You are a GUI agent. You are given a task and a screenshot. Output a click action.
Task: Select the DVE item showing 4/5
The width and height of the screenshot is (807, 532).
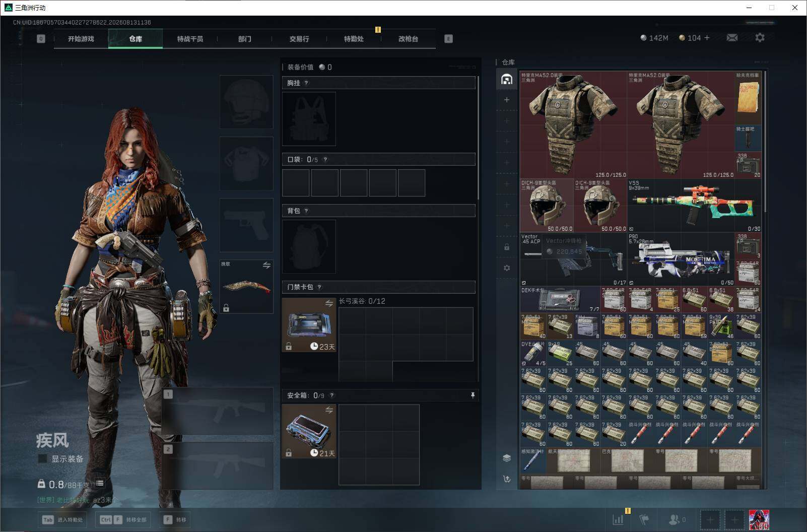(x=533, y=353)
